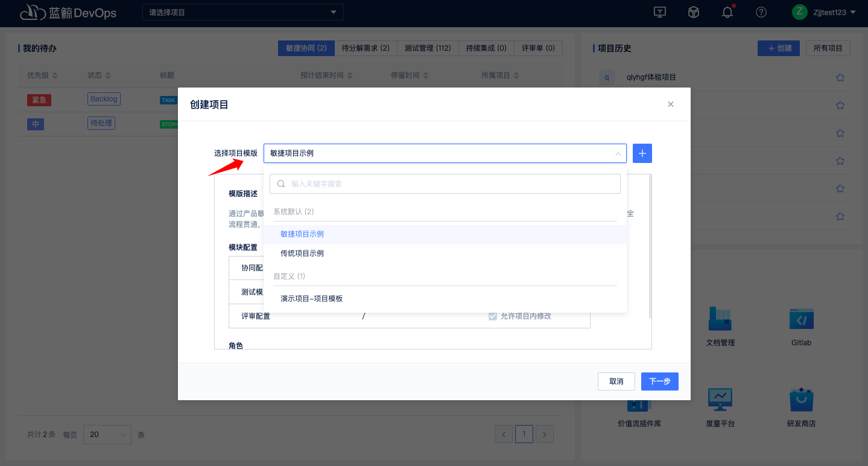
Task: Sort by 所属项目 column arrows
Action: click(517, 76)
